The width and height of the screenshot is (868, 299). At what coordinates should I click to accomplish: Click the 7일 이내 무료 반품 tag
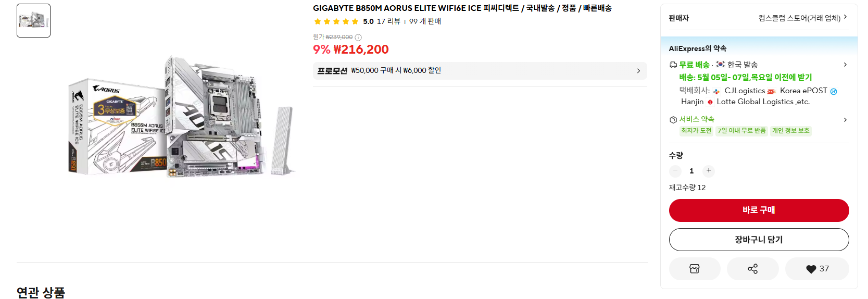(x=741, y=131)
